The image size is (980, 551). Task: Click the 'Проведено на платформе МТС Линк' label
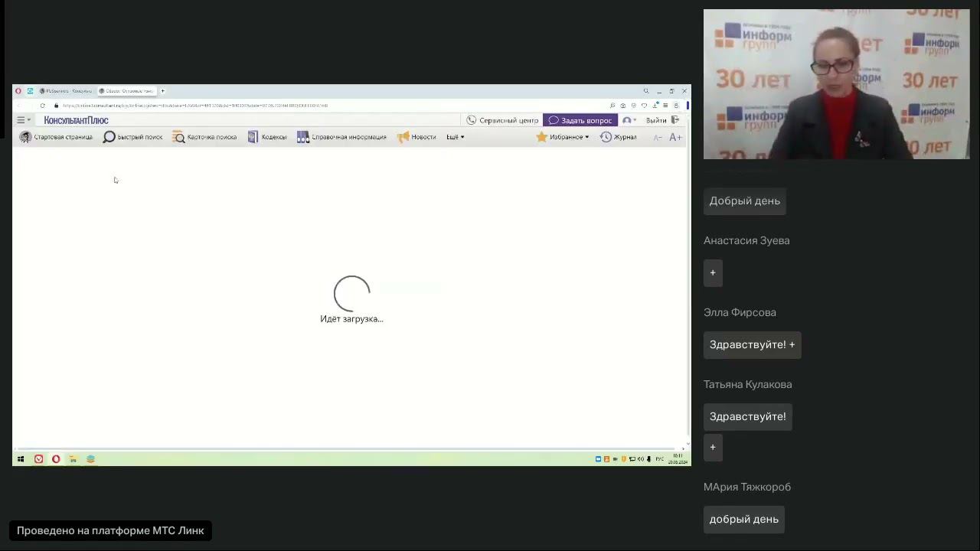[x=110, y=530]
